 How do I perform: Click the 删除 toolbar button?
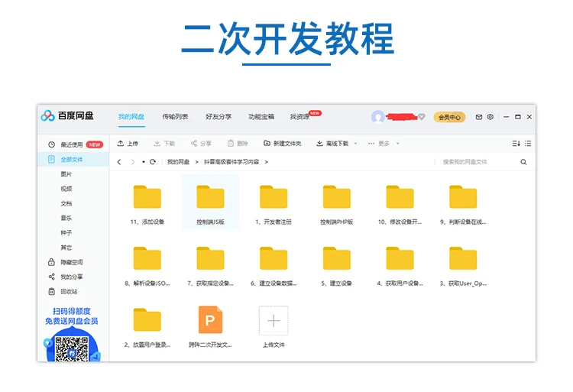(238, 143)
